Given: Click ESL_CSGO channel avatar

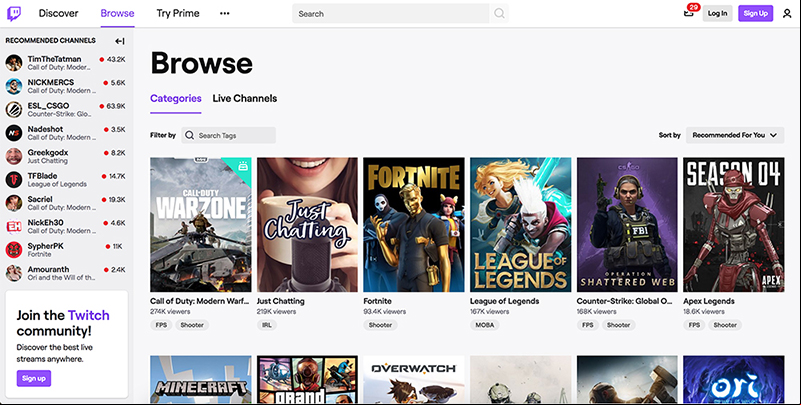Looking at the screenshot, I should coord(14,109).
